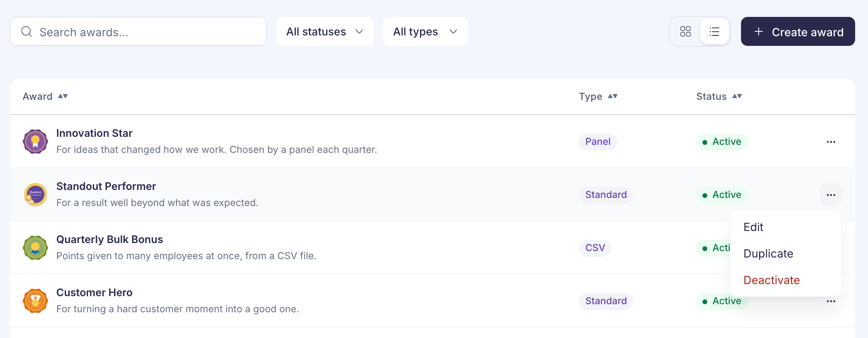Image resolution: width=868 pixels, height=338 pixels.
Task: Open Innovation Star row actions menu
Action: coord(831,142)
